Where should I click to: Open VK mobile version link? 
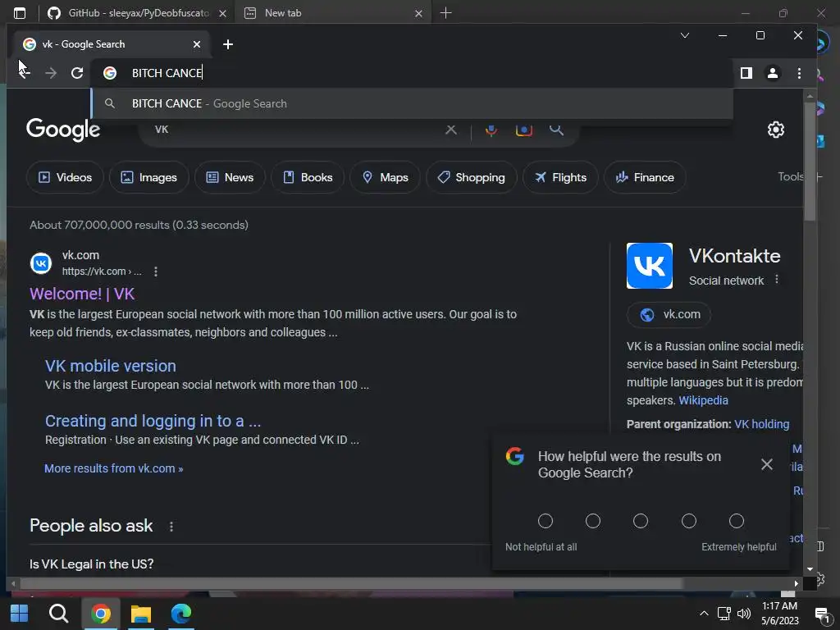tap(111, 366)
